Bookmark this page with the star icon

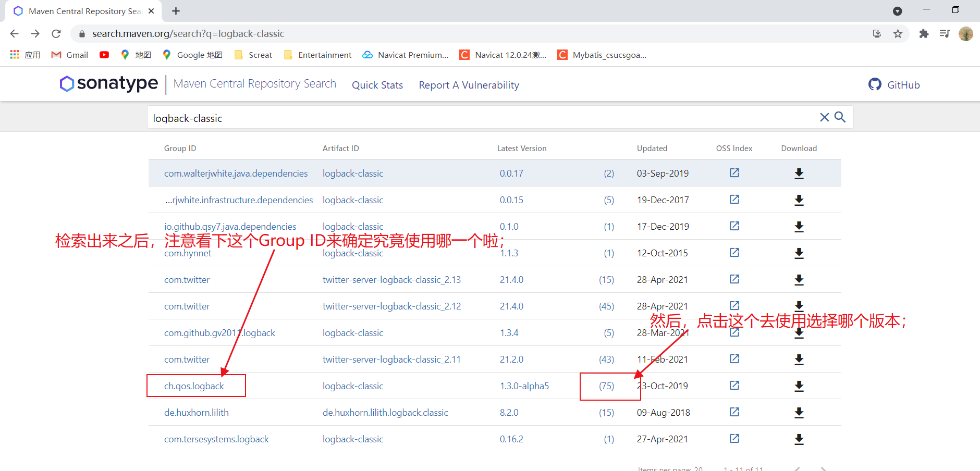pyautogui.click(x=898, y=34)
